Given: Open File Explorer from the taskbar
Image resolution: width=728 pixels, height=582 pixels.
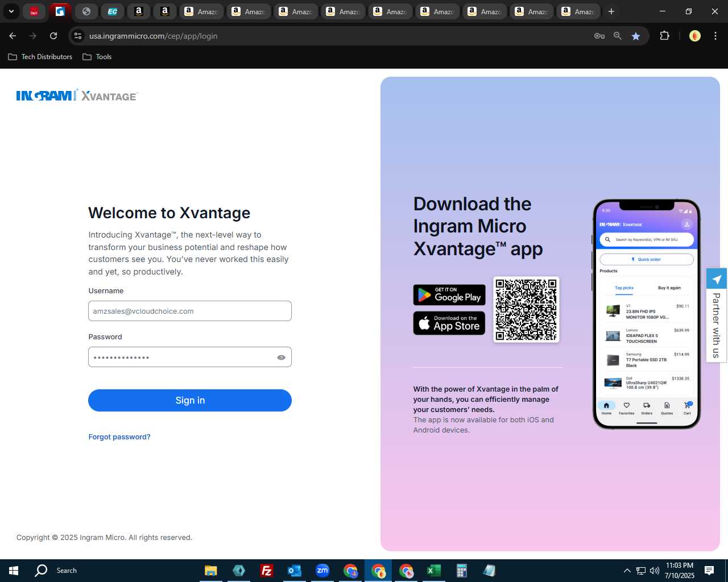Looking at the screenshot, I should tap(211, 571).
